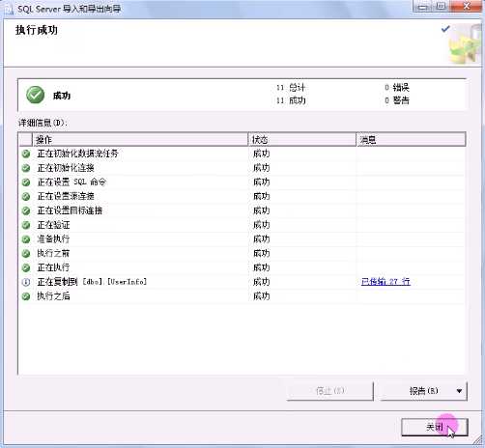This screenshot has width=485, height=448.
Task: Click green status icon for 正在初始化连接
Action: tap(26, 168)
